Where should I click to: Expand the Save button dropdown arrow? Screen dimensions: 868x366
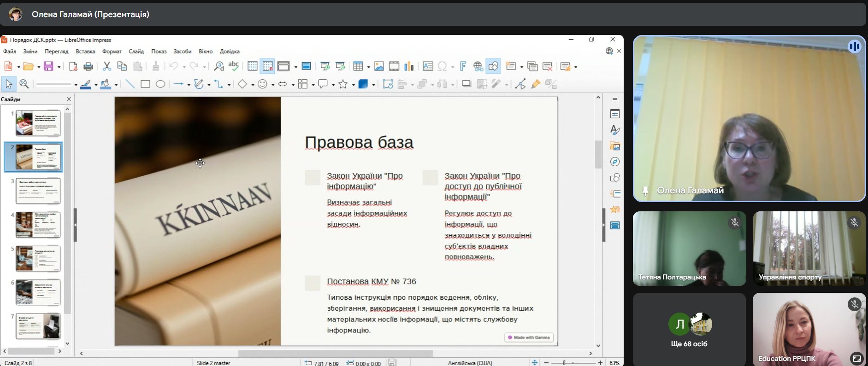pos(59,67)
